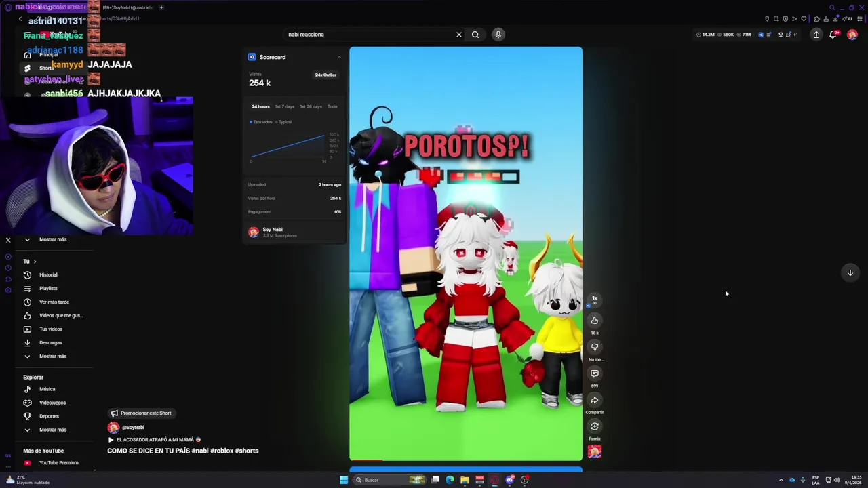Open browser downloads icon
Viewport: 868px width, 488px height.
click(x=835, y=18)
